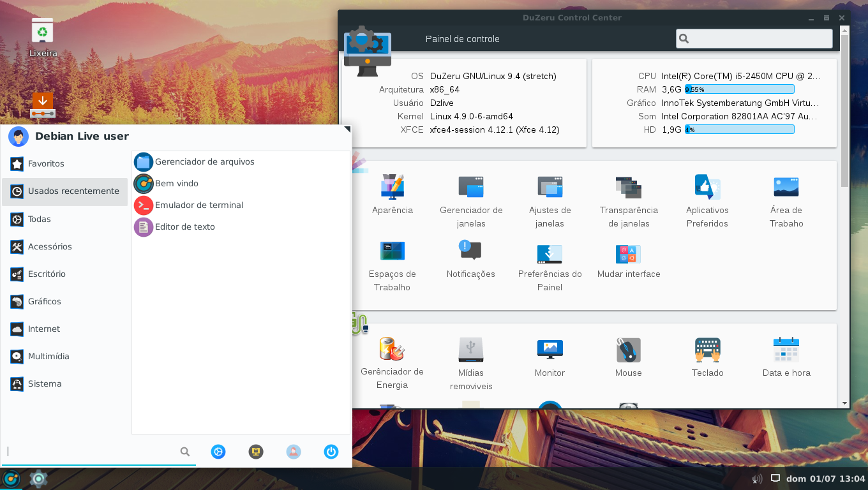Select the Favoritos category
The height and width of the screenshot is (490, 868).
coord(65,164)
